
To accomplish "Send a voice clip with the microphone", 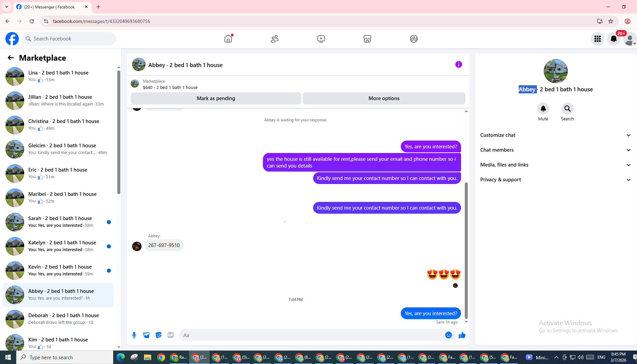I will [x=134, y=335].
